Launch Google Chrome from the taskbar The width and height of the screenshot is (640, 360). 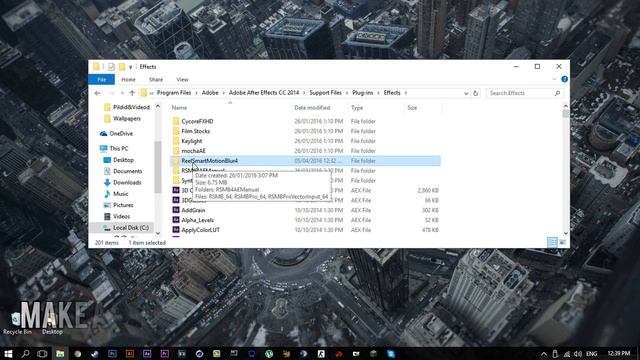click(x=78, y=354)
